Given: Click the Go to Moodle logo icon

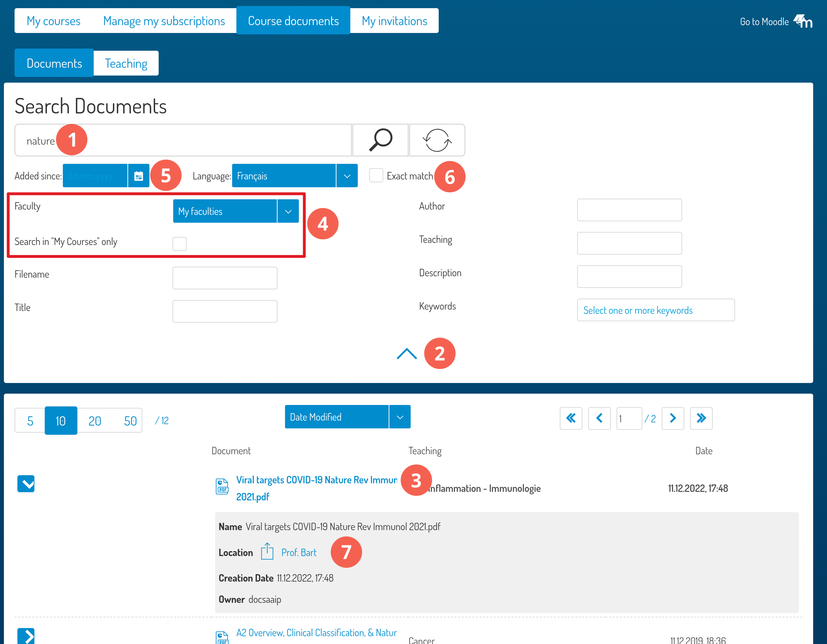Looking at the screenshot, I should [803, 21].
